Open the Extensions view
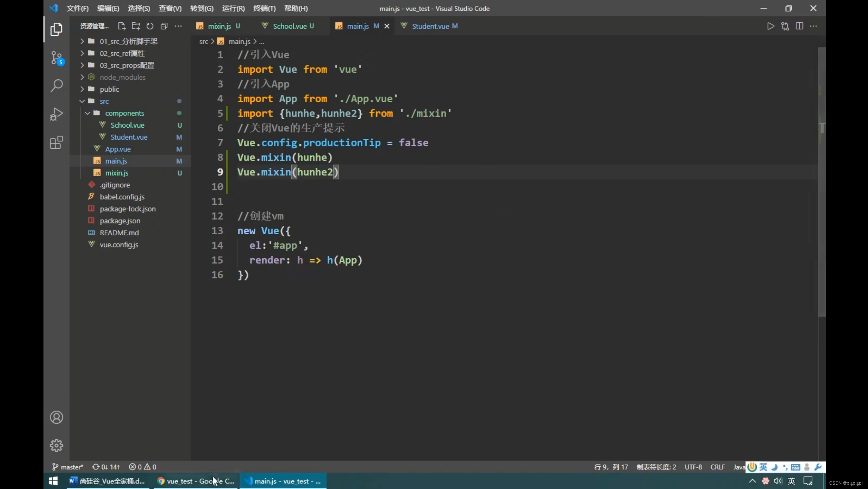This screenshot has height=489, width=868. pos(56,142)
